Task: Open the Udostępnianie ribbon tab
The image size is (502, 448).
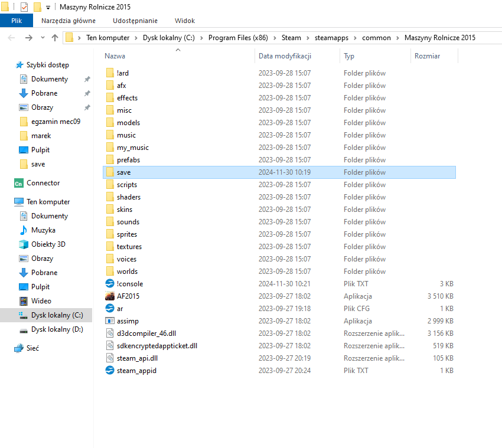Action: [x=135, y=21]
